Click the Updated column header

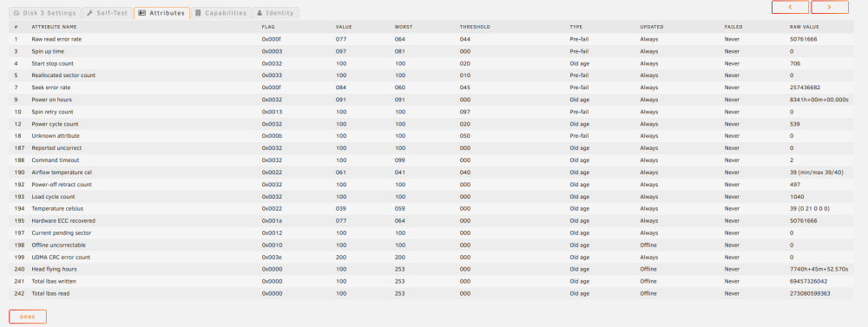pyautogui.click(x=652, y=27)
